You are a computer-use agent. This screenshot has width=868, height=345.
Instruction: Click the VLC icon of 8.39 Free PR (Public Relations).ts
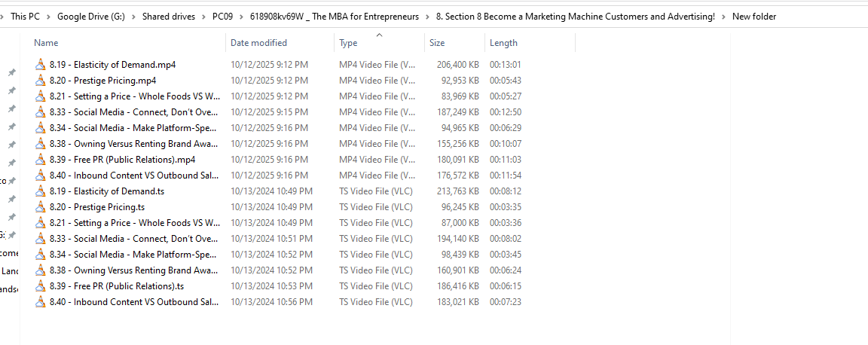[x=41, y=286]
